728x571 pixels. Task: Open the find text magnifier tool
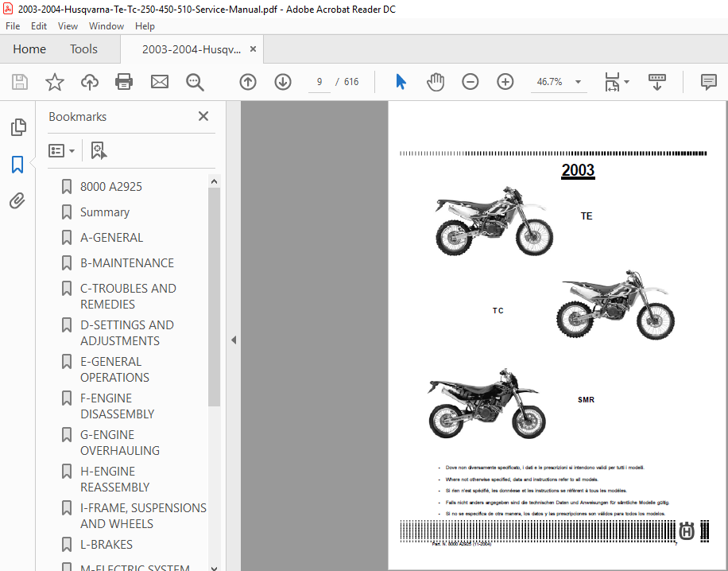pyautogui.click(x=195, y=82)
